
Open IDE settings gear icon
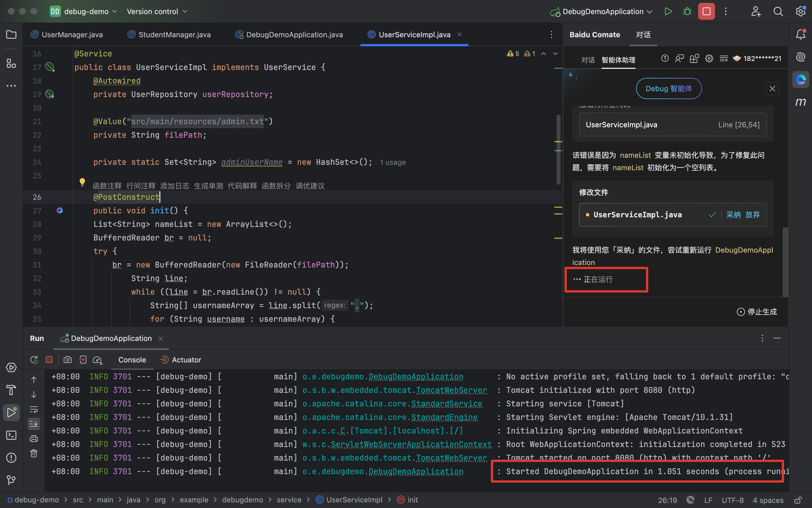[x=801, y=11]
